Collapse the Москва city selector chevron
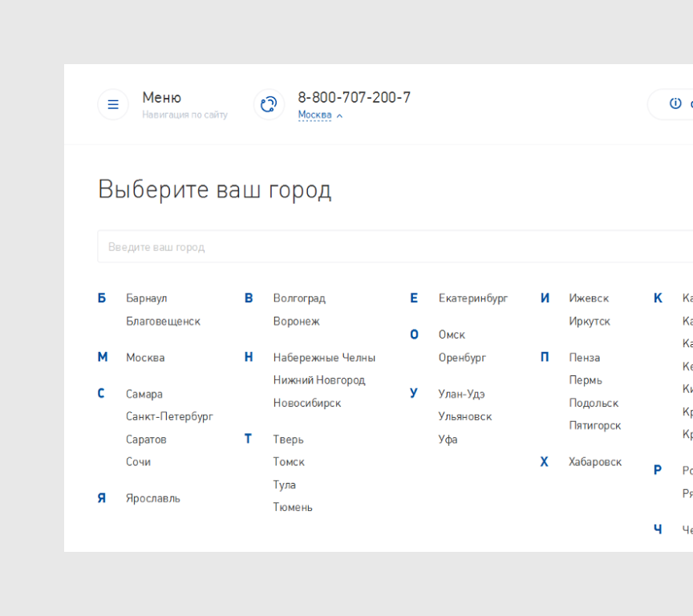The height and width of the screenshot is (616, 693). click(x=339, y=116)
